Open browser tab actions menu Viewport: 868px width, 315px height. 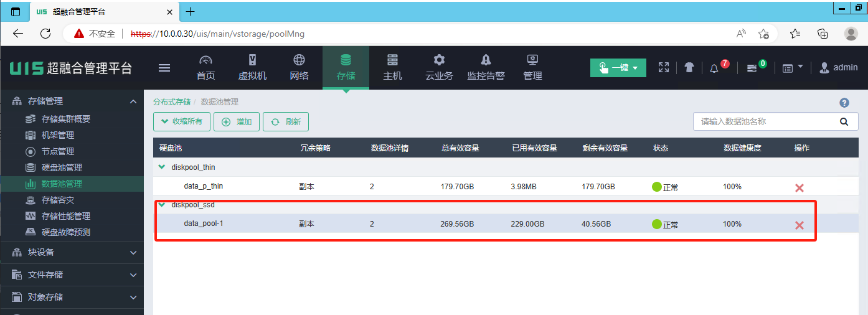coord(16,12)
